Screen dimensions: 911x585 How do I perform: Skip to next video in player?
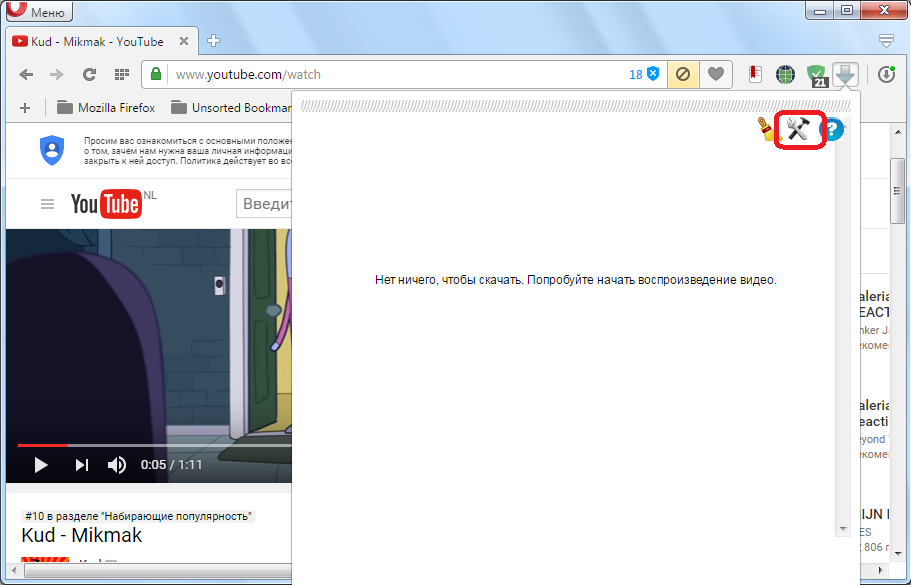point(82,465)
